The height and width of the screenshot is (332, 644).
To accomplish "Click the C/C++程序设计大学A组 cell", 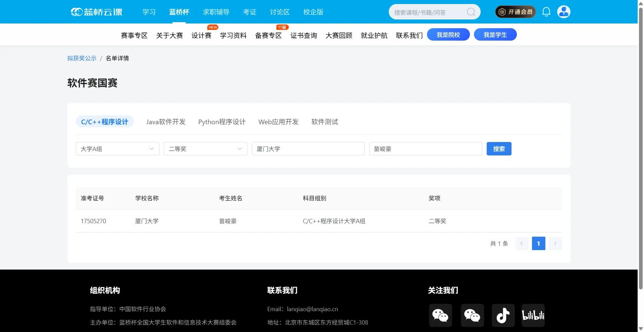I will coord(334,221).
